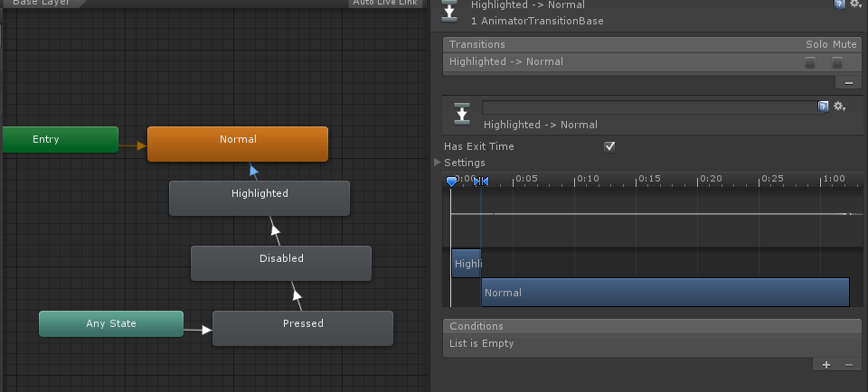
Task: Toggle Solo checkbox for Highlighted -> Normal
Action: coord(810,63)
